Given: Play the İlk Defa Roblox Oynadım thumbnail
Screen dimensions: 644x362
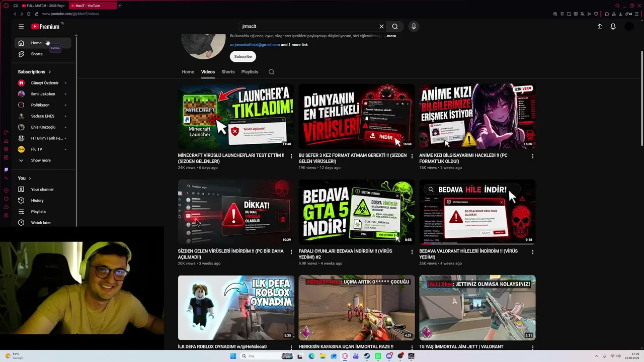Looking at the screenshot, I should click(236, 307).
